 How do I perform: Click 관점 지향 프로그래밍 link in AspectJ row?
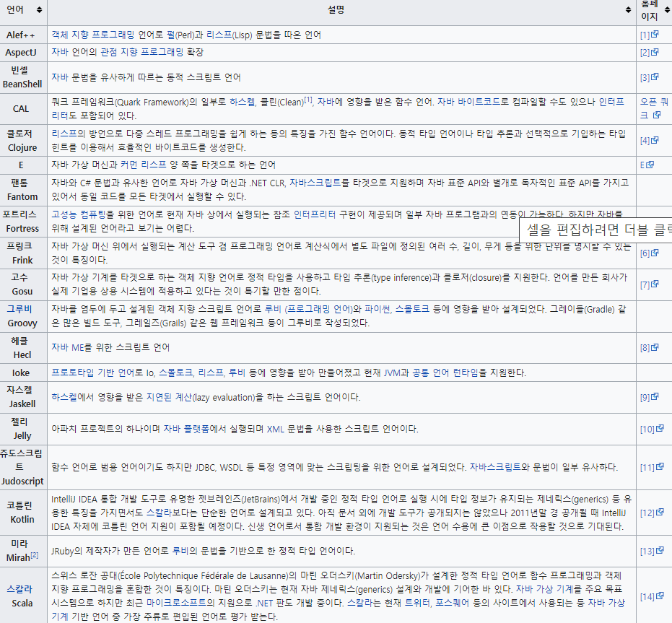pos(142,52)
